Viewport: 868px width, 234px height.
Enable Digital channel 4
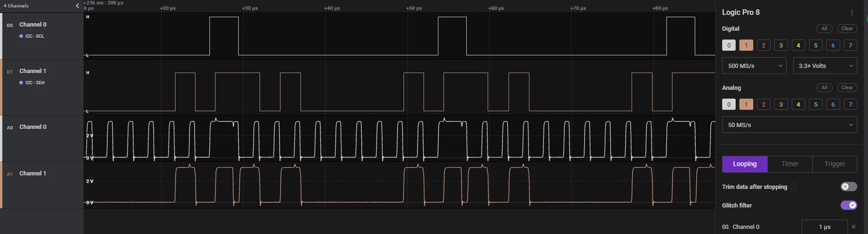click(798, 45)
